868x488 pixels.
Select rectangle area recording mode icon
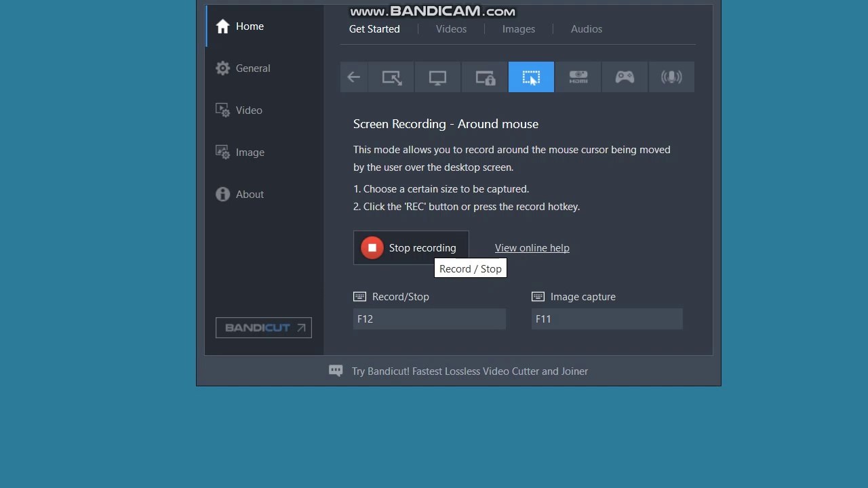click(x=391, y=77)
